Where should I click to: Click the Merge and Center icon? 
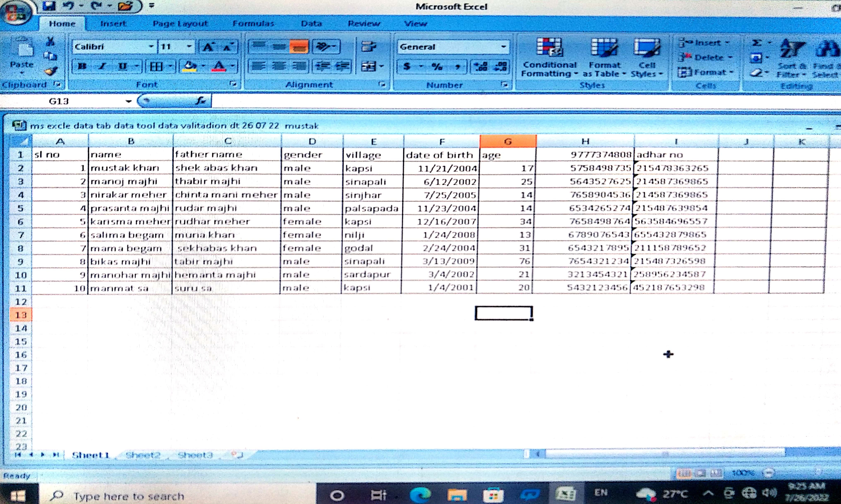pyautogui.click(x=369, y=66)
